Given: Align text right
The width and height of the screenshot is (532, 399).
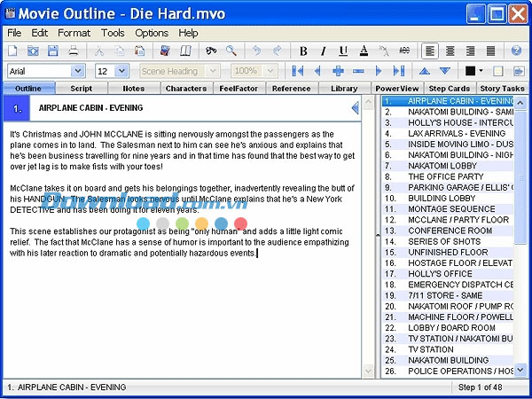Looking at the screenshot, I should click(470, 51).
